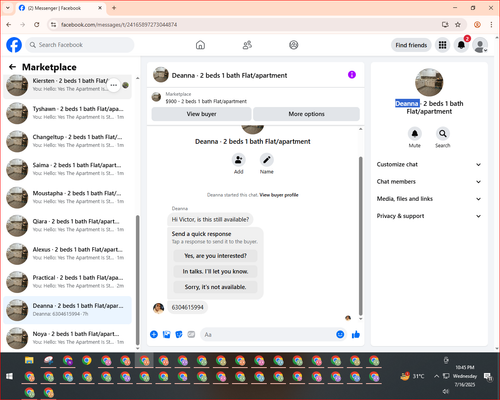Open the ChangeItup conversation
Image resolution: width=500 pixels, height=400 pixels.
[x=67, y=141]
